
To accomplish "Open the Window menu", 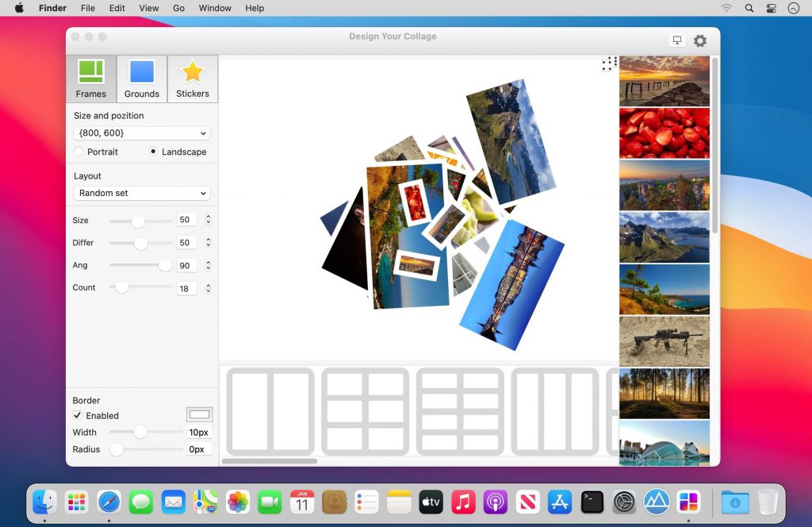I will click(214, 8).
